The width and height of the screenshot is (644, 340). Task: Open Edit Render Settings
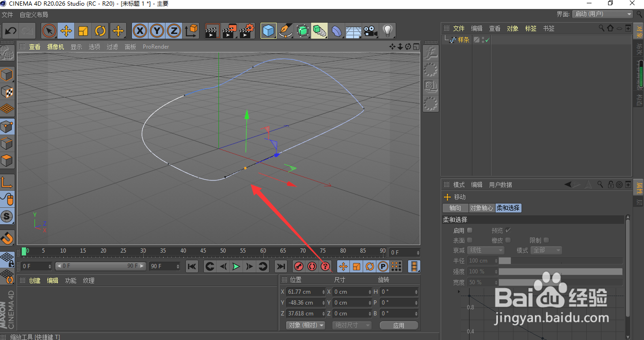[x=247, y=31]
